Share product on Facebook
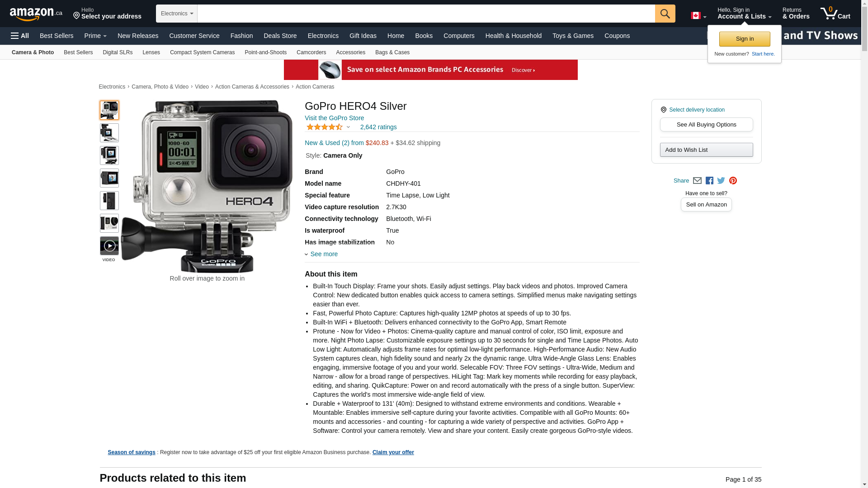The width and height of the screenshot is (868, 488). (x=709, y=181)
